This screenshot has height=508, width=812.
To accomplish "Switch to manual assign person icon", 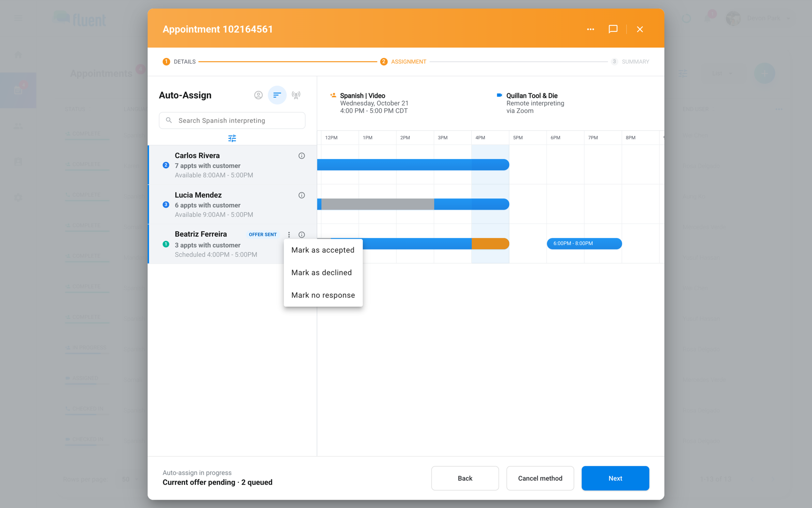I will (258, 95).
